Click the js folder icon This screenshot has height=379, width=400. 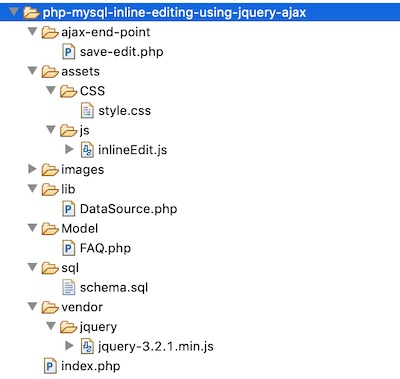coord(68,130)
